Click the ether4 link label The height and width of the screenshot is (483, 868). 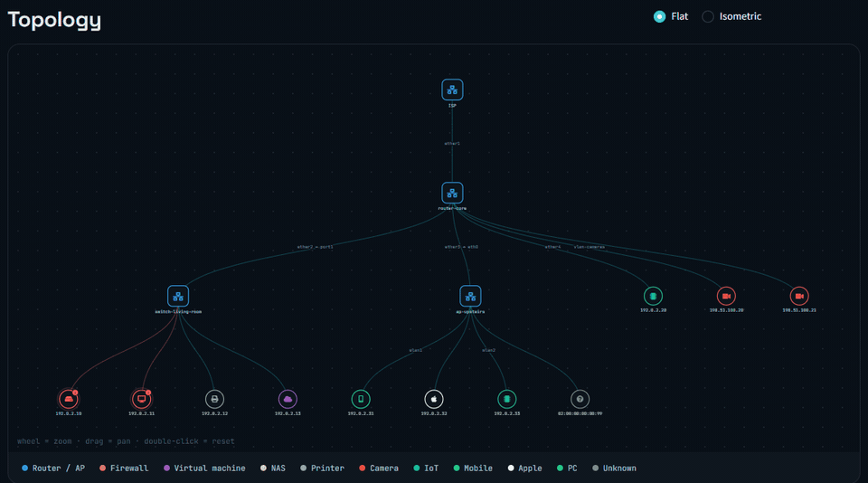point(552,247)
